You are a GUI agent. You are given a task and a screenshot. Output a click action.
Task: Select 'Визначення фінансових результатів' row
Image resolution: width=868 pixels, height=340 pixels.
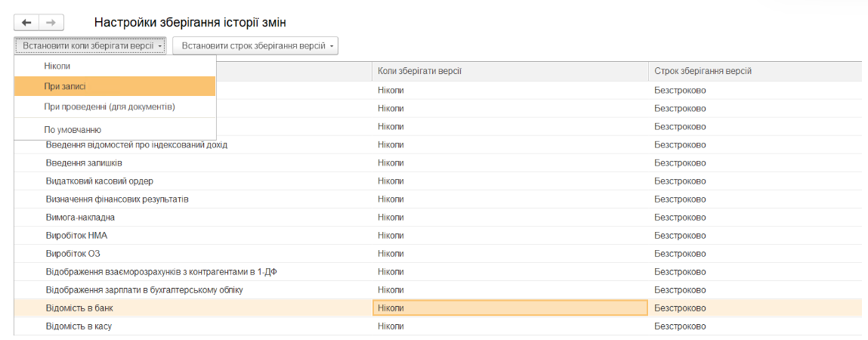click(117, 199)
